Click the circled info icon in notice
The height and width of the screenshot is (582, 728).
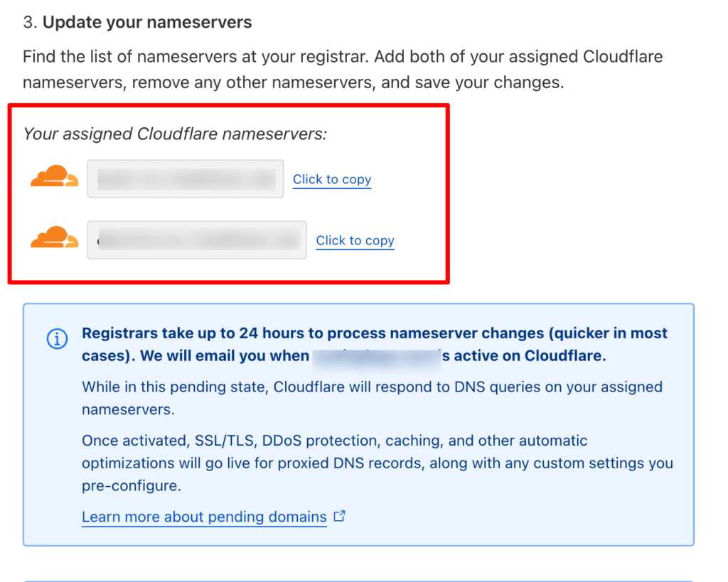(x=57, y=339)
